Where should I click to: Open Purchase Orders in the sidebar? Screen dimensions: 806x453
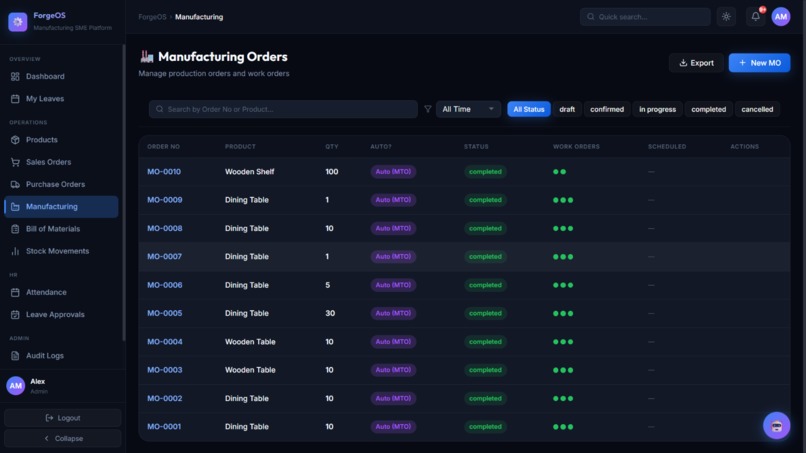[x=61, y=184]
